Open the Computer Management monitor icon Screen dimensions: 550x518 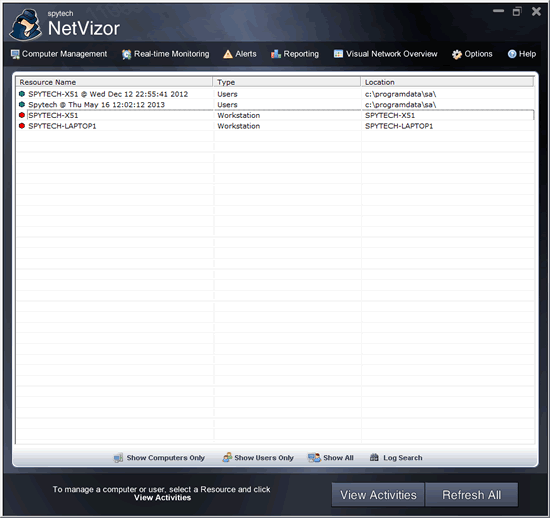(15, 54)
